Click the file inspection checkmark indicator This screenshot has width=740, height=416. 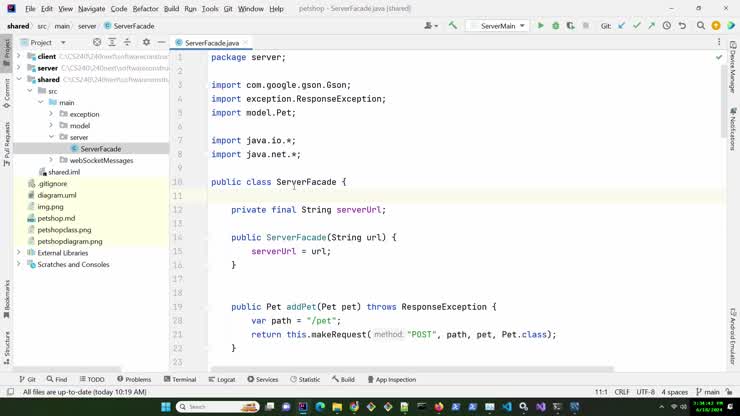click(x=719, y=57)
